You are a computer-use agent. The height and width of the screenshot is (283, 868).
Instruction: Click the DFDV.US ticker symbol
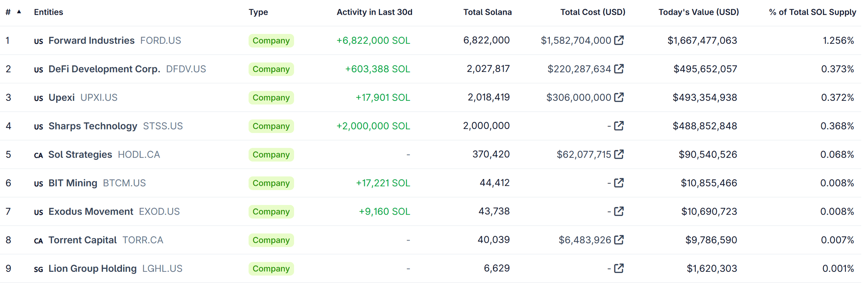coord(186,69)
